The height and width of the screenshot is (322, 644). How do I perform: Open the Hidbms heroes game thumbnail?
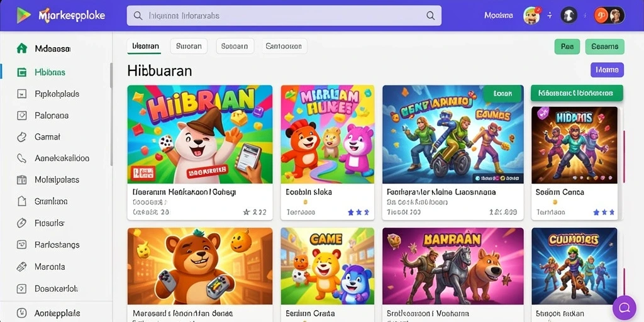[x=575, y=145]
